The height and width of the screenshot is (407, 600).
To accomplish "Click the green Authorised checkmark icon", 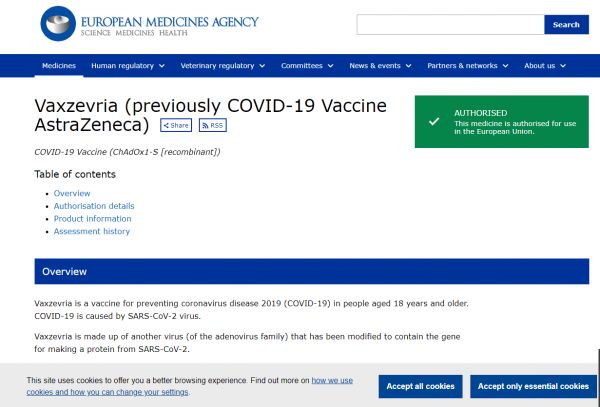I will tap(433, 120).
